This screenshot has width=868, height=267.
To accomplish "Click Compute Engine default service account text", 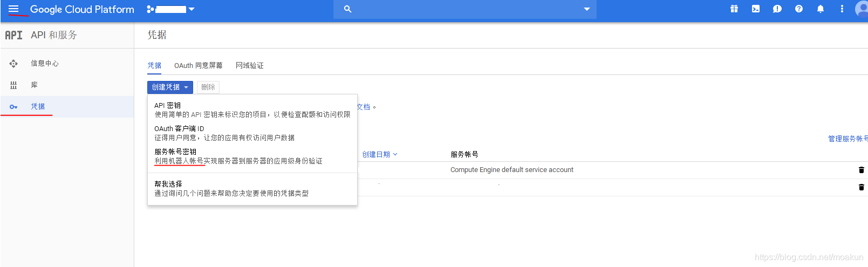I will coord(512,170).
